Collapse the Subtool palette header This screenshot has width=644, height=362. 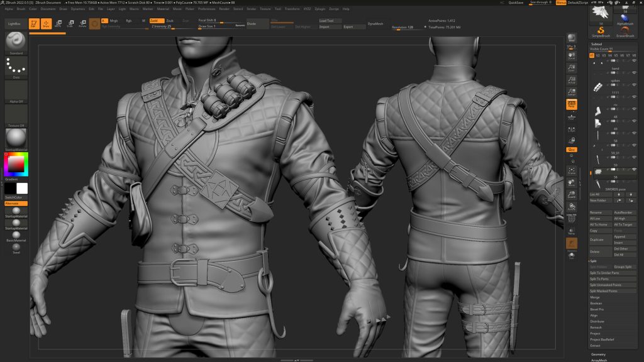point(596,44)
